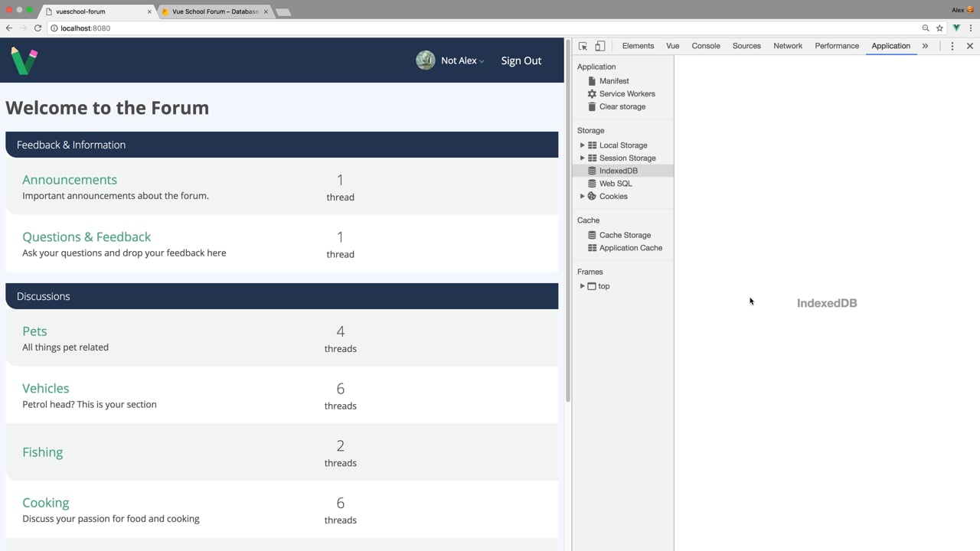
Task: Switch to Vue School Forum Database tab
Action: click(215, 11)
